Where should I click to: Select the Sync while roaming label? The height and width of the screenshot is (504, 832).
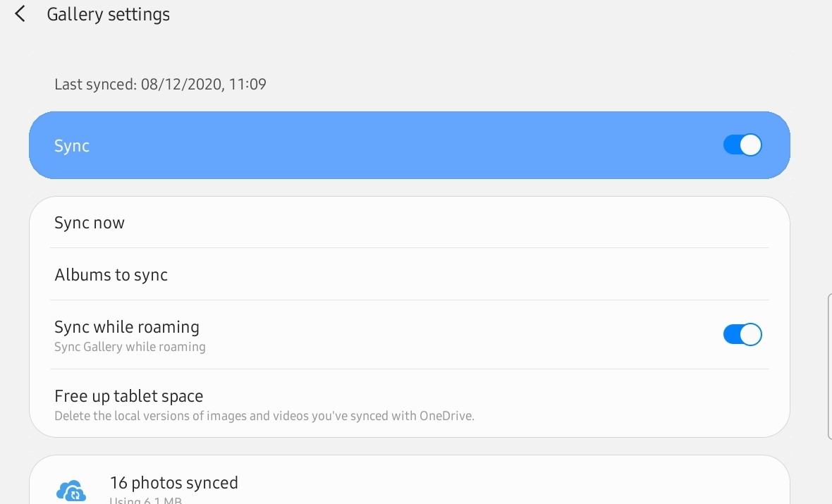(x=127, y=327)
